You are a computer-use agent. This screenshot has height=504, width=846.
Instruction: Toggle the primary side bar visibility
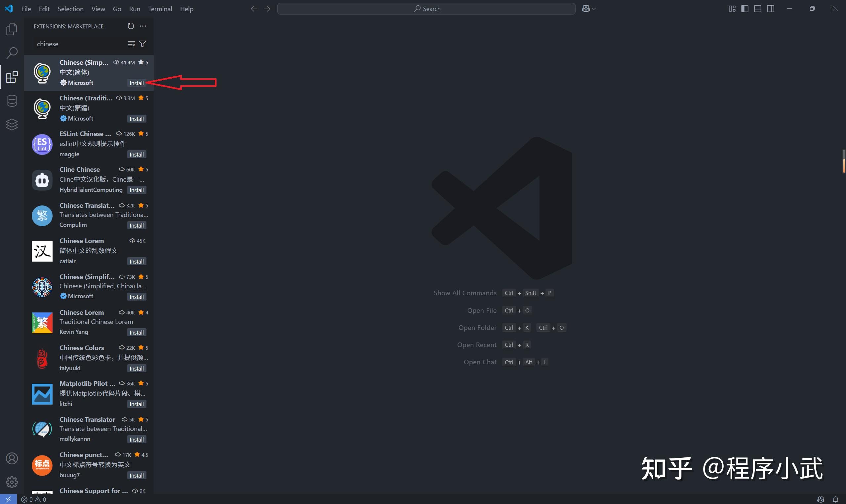[x=745, y=9]
